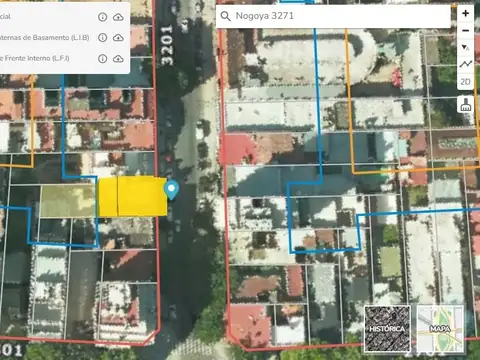The image size is (480, 360).
Task: Select the HISTÓRICA basemap thumbnail
Action: click(387, 329)
